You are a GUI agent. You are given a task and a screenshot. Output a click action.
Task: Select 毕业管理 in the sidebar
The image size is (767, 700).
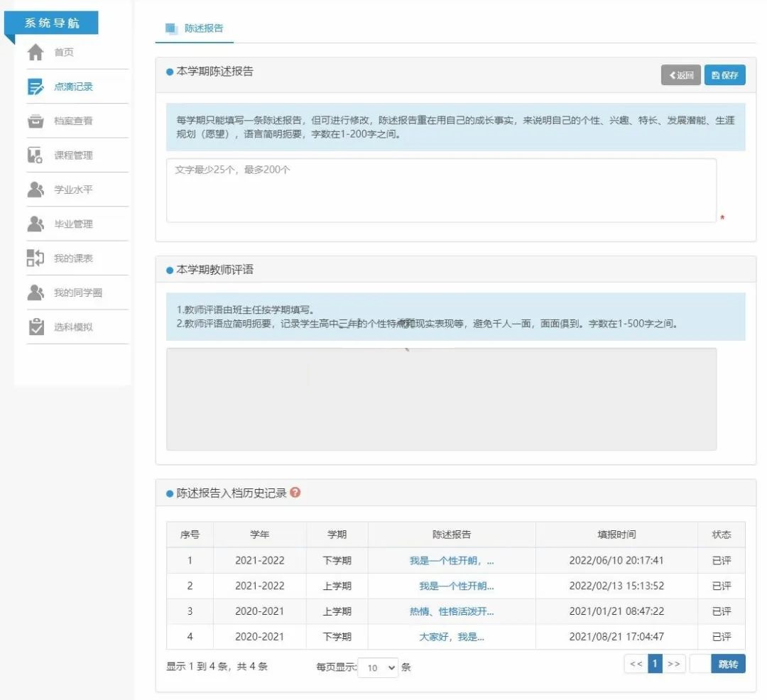coord(73,224)
